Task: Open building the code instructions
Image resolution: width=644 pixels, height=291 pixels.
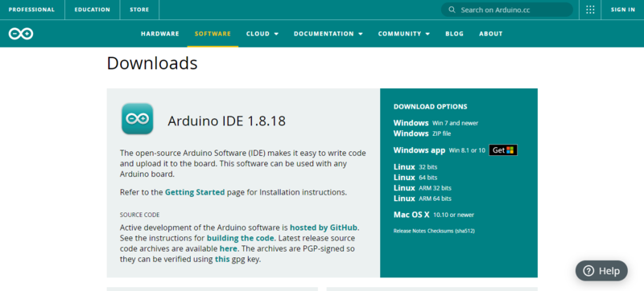Action: tap(240, 238)
